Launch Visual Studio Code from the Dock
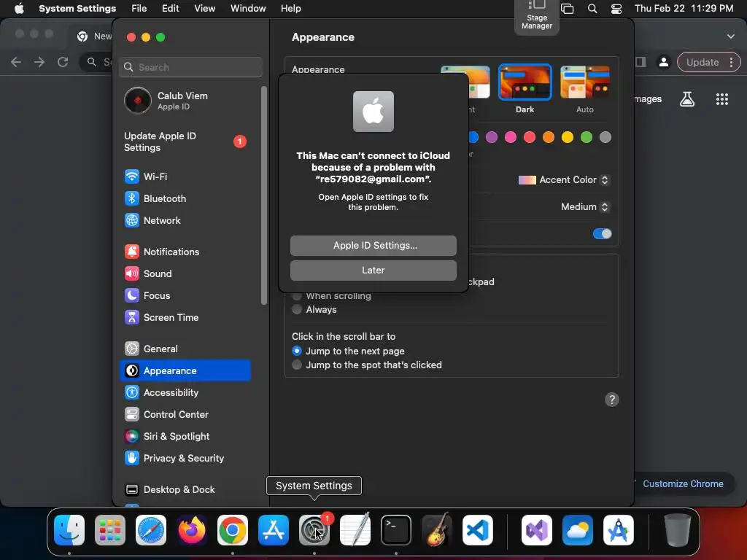The width and height of the screenshot is (747, 560). tap(477, 530)
